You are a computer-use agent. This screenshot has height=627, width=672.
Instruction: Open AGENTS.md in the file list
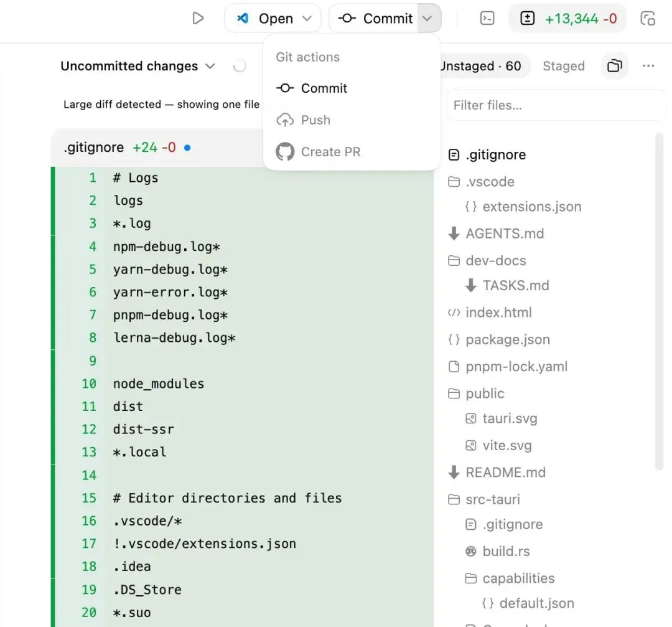pyautogui.click(x=504, y=233)
